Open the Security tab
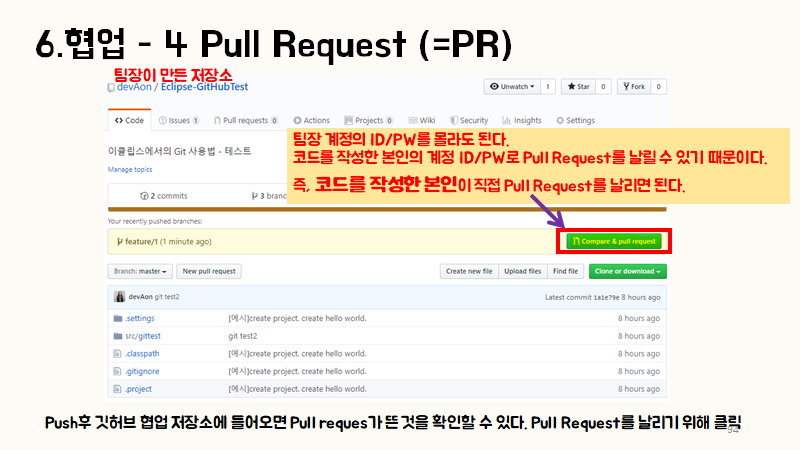800x450 pixels. pyautogui.click(x=469, y=120)
